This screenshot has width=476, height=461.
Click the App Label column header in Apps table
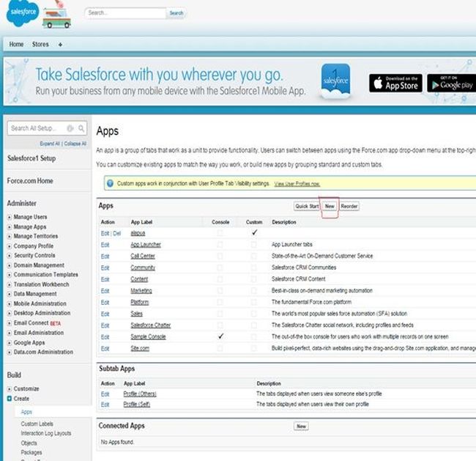[141, 222]
